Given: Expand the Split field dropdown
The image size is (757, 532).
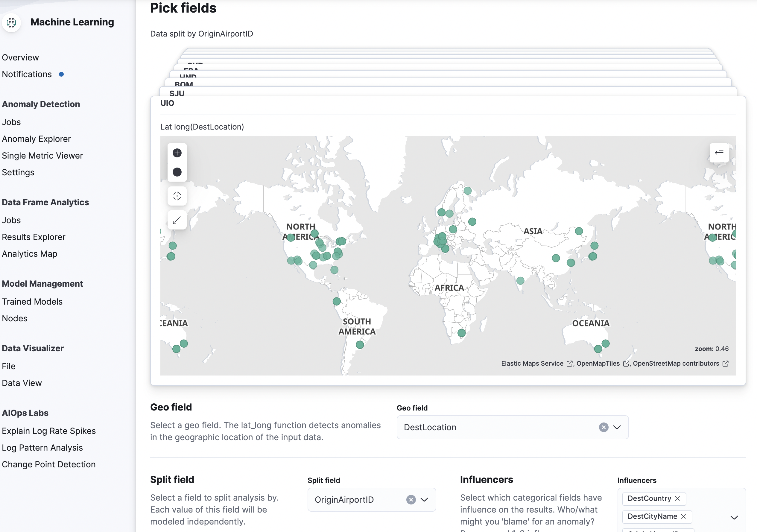Looking at the screenshot, I should point(424,500).
